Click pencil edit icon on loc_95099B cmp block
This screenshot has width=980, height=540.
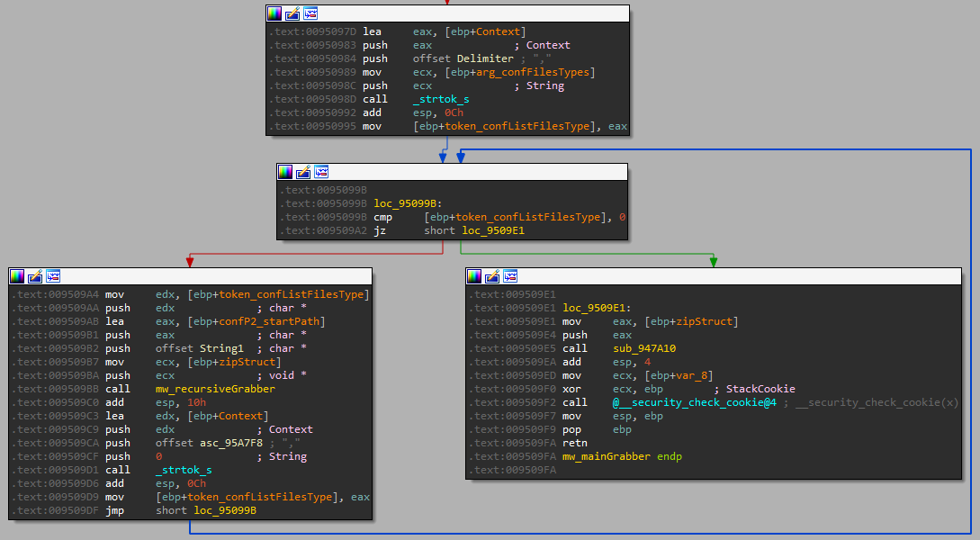point(303,172)
